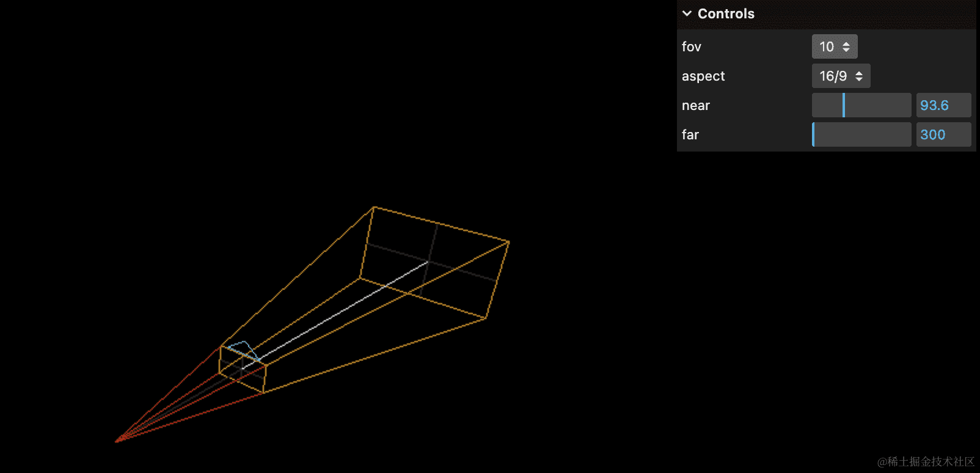This screenshot has height=473, width=980.
Task: Click the Controls panel title
Action: pyautogui.click(x=726, y=13)
